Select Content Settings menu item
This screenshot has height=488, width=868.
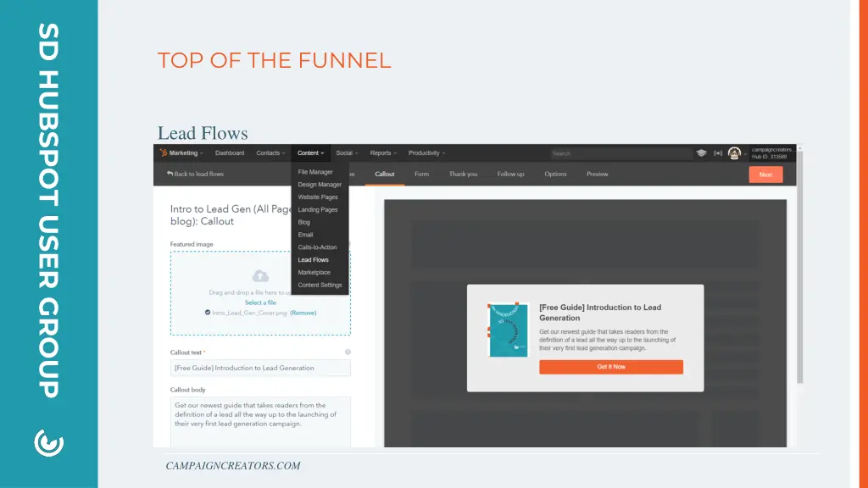320,285
